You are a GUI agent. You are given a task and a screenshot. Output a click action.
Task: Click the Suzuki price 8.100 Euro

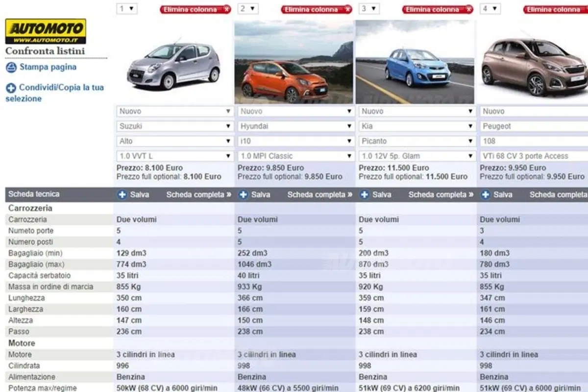(149, 168)
